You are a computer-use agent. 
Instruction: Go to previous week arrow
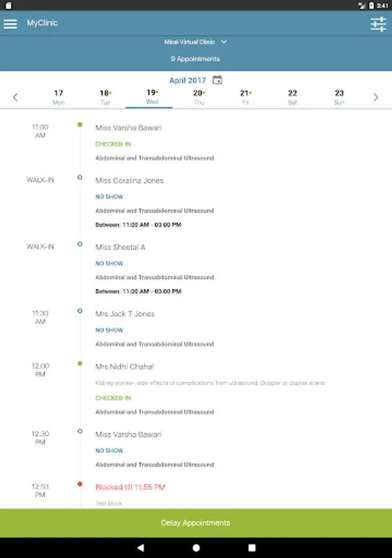click(15, 97)
